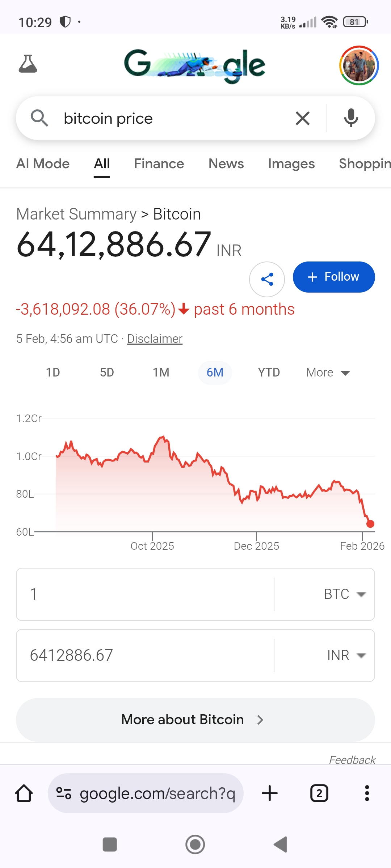Screen dimensions: 391x868
Task: Go to browser home page icon
Action: point(24,793)
